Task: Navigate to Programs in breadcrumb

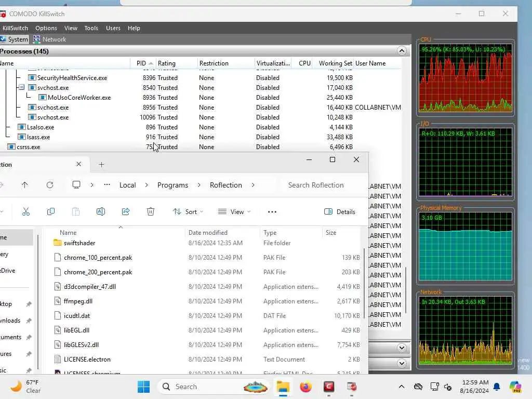Action: click(172, 185)
